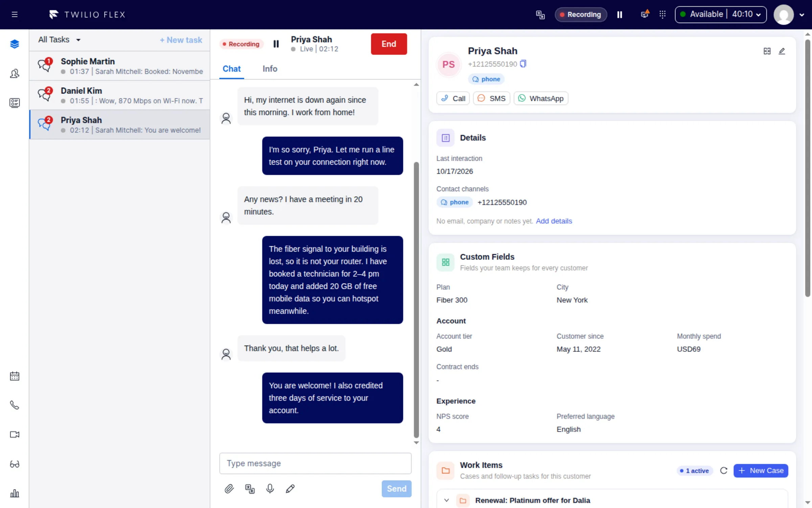Screen dimensions: 812x508
Task: Click the pencil icon below message box
Action: tap(290, 489)
